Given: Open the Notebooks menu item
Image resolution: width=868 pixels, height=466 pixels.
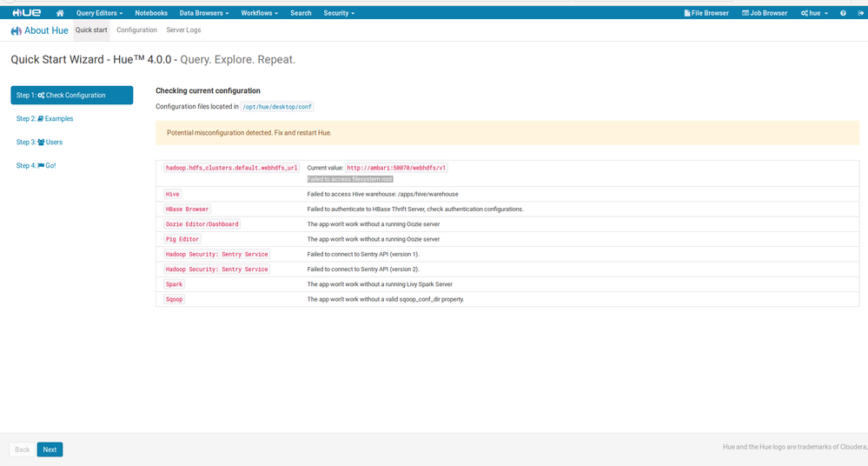Looking at the screenshot, I should [151, 13].
